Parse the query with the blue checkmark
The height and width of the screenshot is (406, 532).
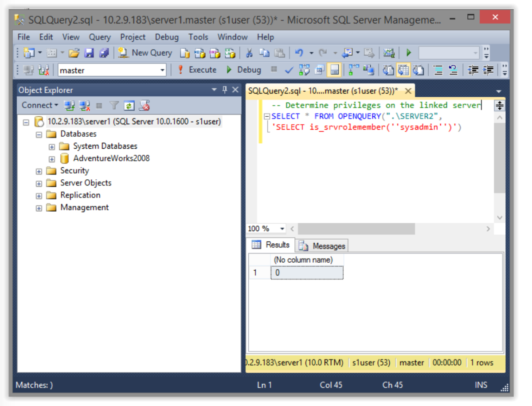pyautogui.click(x=289, y=70)
